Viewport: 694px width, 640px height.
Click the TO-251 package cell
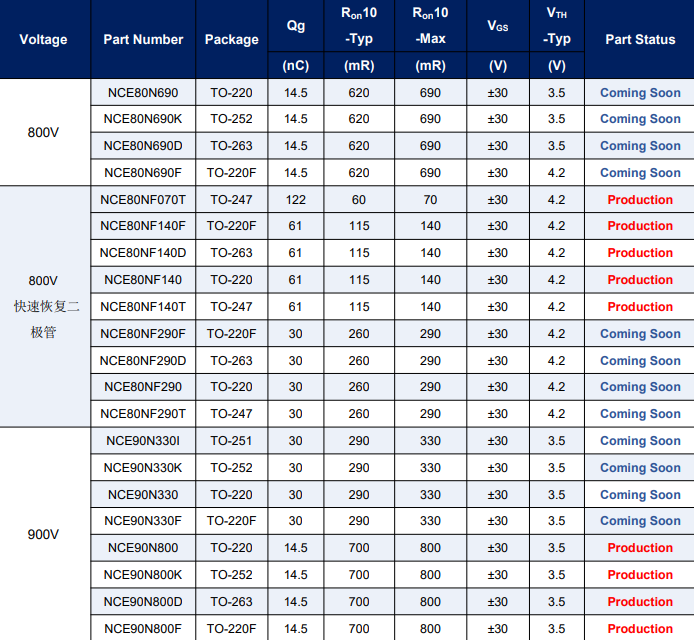pos(231,441)
